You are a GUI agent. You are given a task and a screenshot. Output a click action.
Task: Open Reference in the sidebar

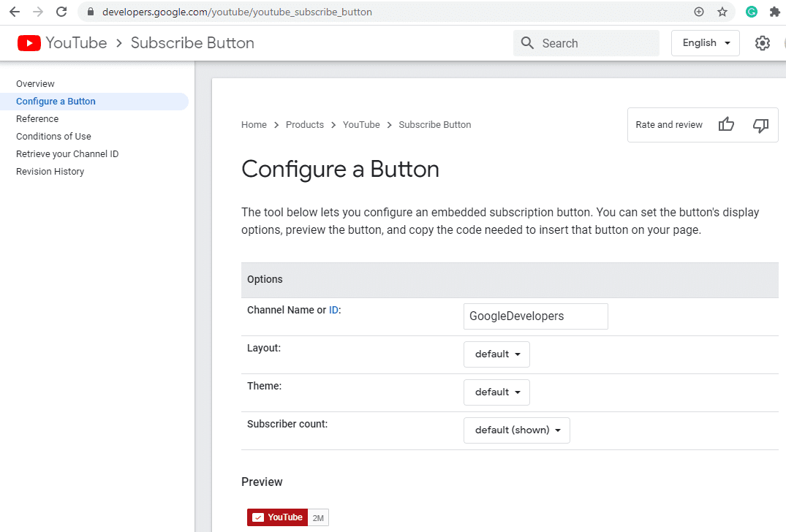(x=37, y=118)
